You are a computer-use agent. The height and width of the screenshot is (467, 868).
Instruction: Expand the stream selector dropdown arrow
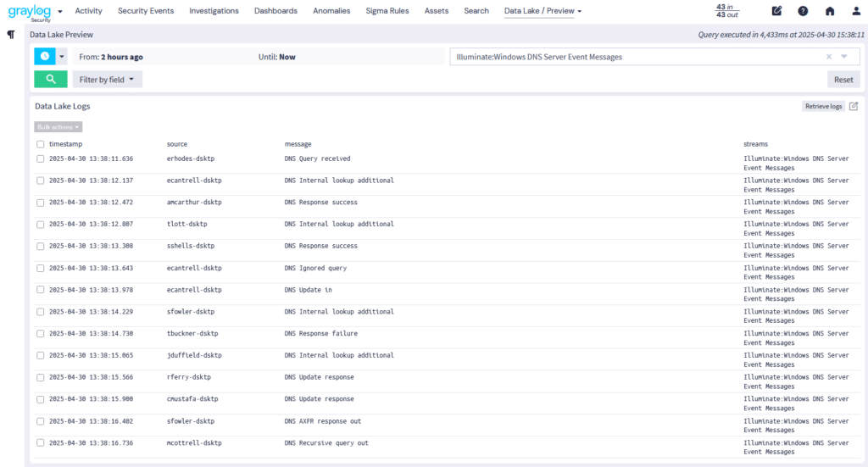[844, 57]
